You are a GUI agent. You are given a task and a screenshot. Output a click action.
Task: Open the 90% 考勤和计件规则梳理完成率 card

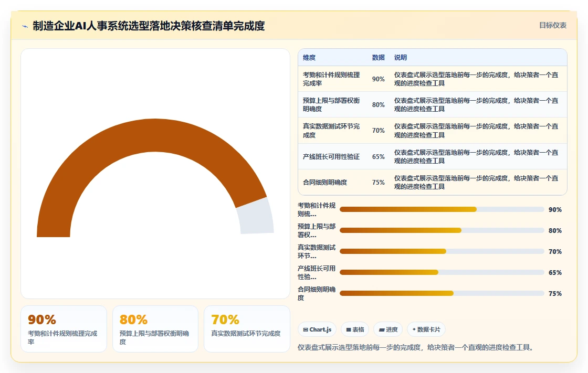click(64, 329)
